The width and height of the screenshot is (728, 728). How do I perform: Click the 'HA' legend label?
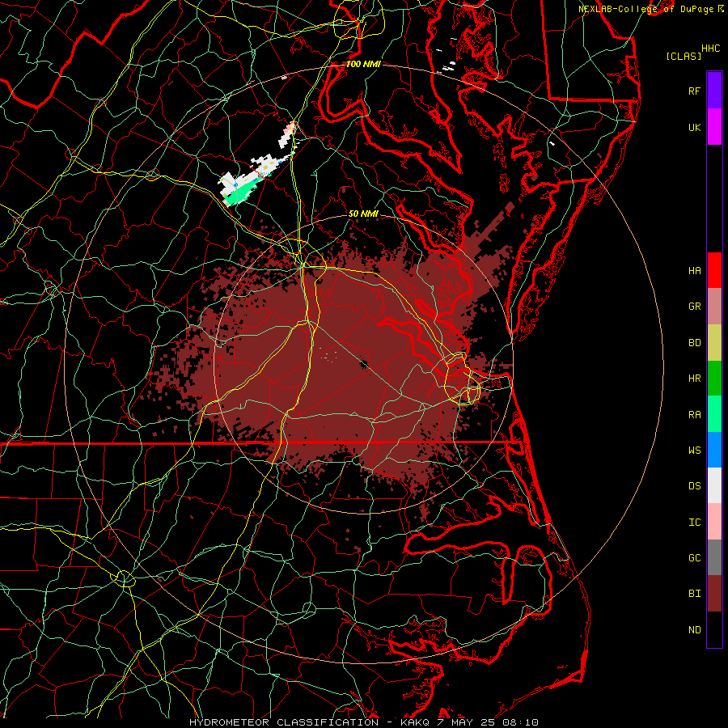pos(694,270)
